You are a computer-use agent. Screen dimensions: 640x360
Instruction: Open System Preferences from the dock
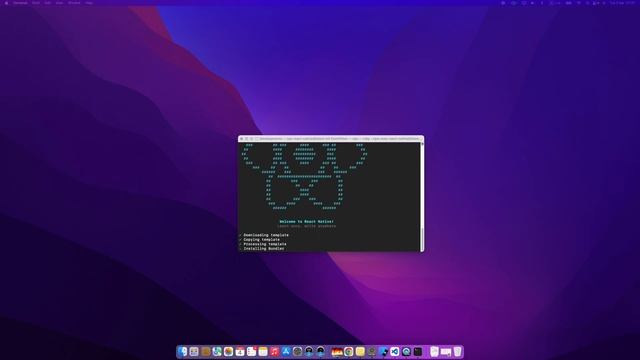(298, 351)
